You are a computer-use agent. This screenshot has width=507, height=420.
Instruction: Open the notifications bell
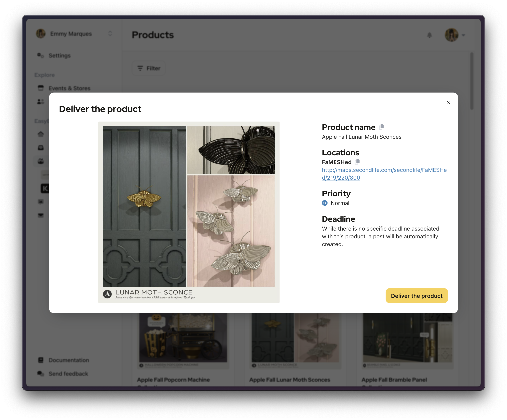(x=429, y=35)
